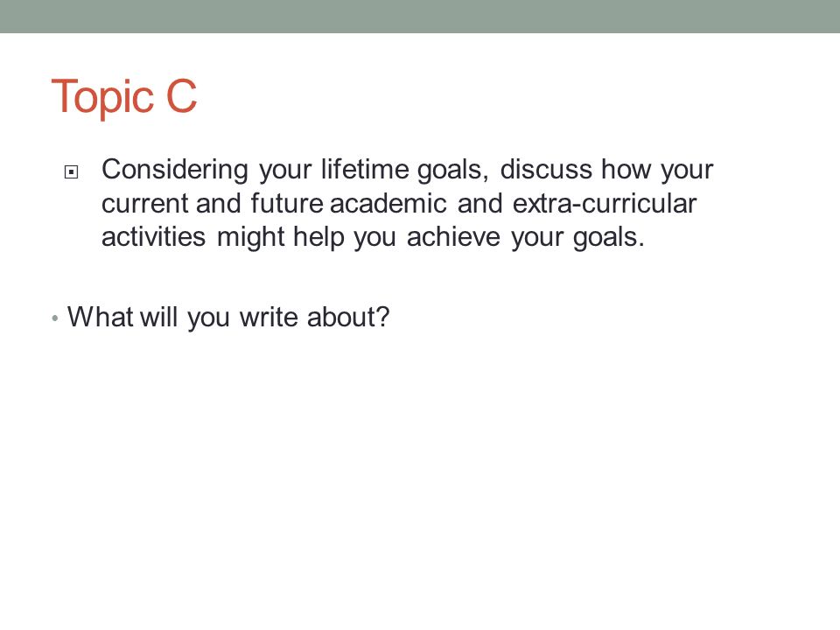The image size is (840, 630).
Task: Click the small round bullet before 'What will'
Action: tap(54, 318)
